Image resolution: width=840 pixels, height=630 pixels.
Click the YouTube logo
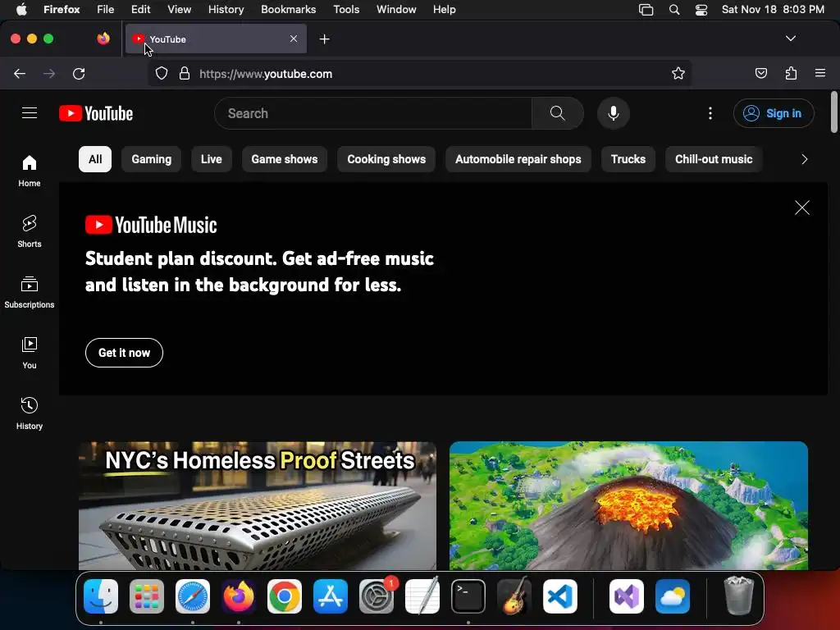click(96, 113)
